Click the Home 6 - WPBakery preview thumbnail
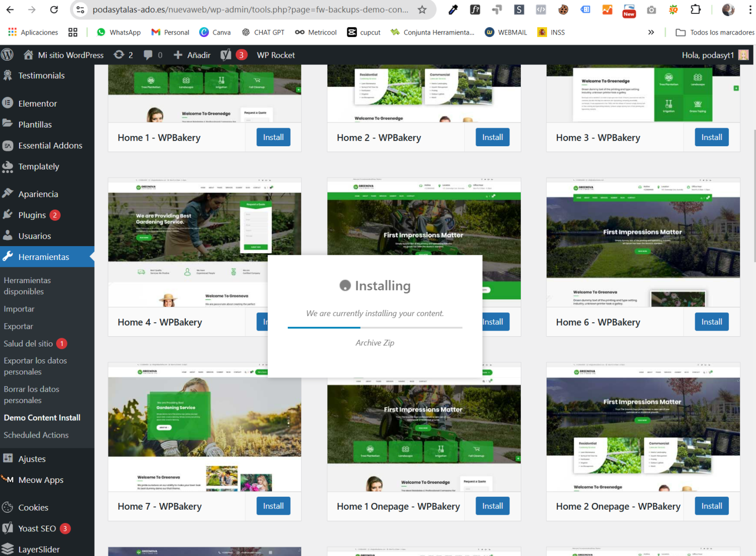 [x=643, y=242]
